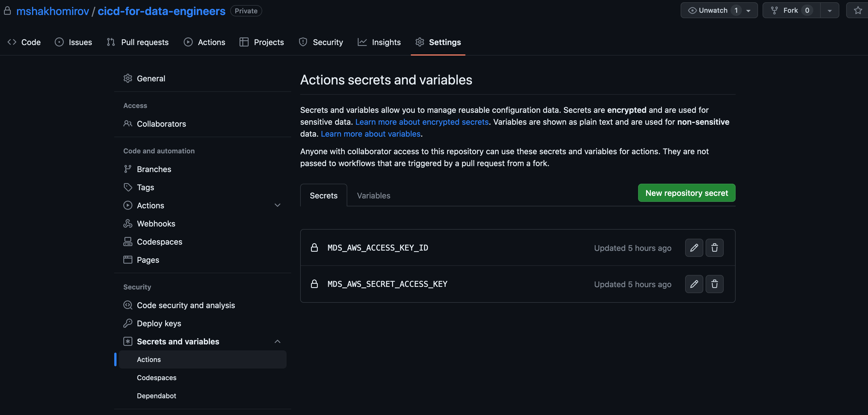Open Webhooks in the settings sidebar
This screenshot has width=868, height=415.
click(156, 224)
